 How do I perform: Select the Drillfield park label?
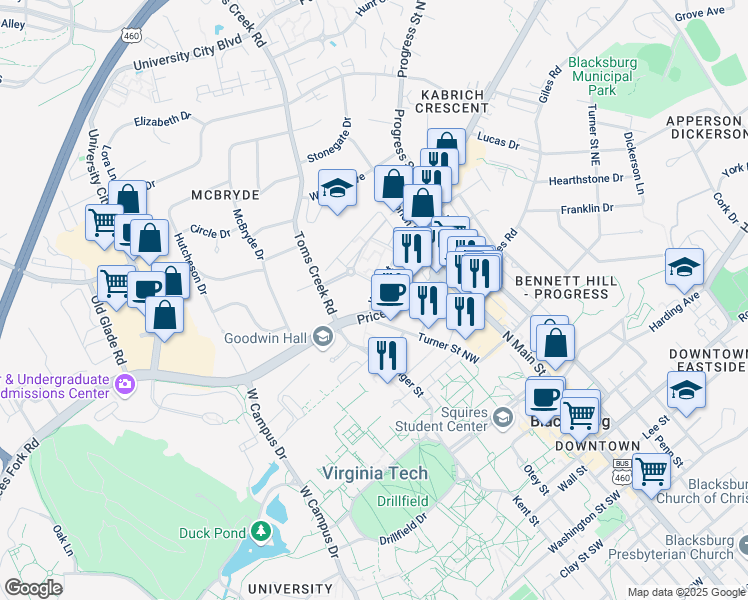(x=403, y=501)
